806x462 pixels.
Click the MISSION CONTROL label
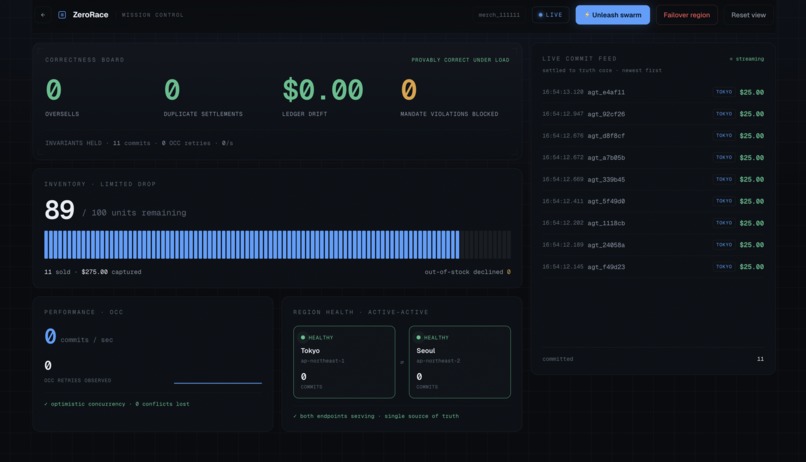coord(153,15)
